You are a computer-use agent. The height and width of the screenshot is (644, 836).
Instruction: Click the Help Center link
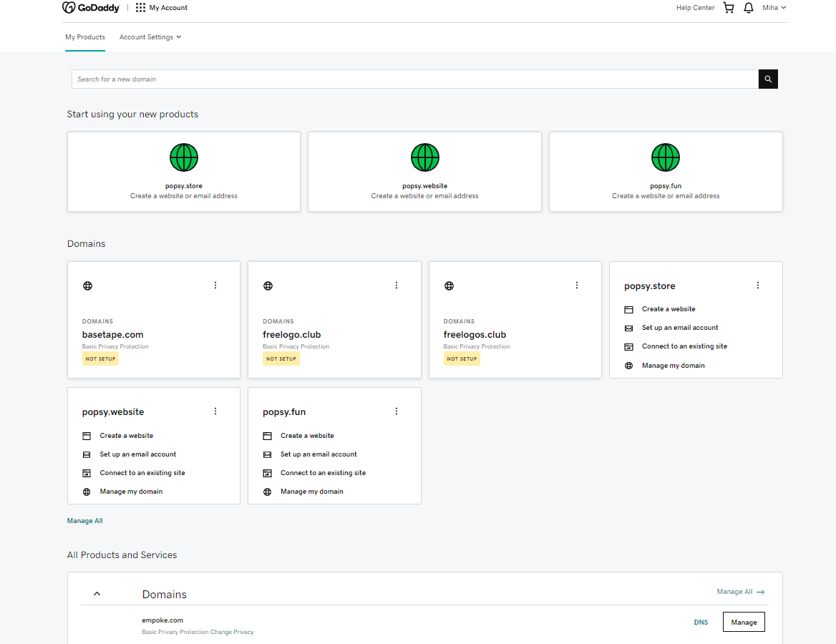(695, 8)
